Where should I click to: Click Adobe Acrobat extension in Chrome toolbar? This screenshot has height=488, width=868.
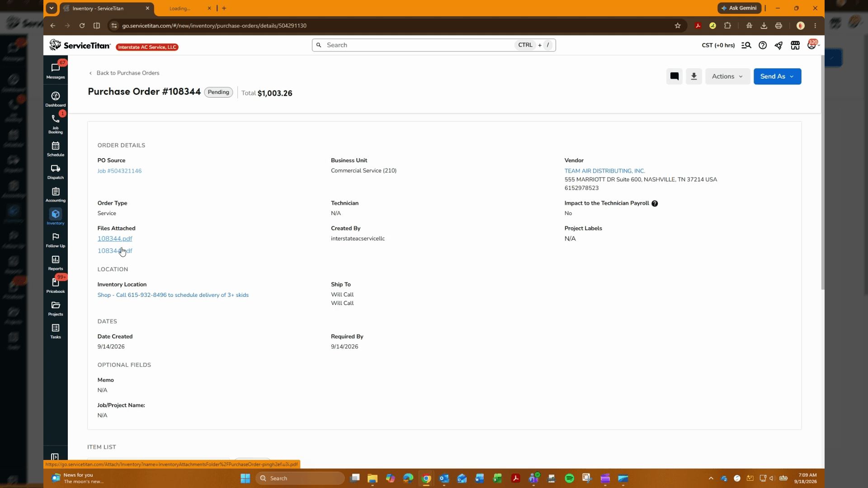tap(698, 26)
